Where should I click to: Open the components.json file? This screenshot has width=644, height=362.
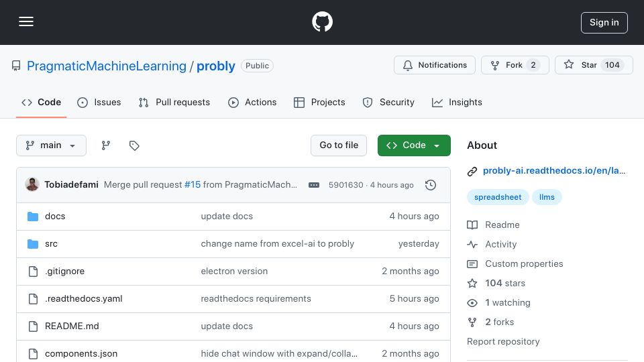(x=81, y=354)
